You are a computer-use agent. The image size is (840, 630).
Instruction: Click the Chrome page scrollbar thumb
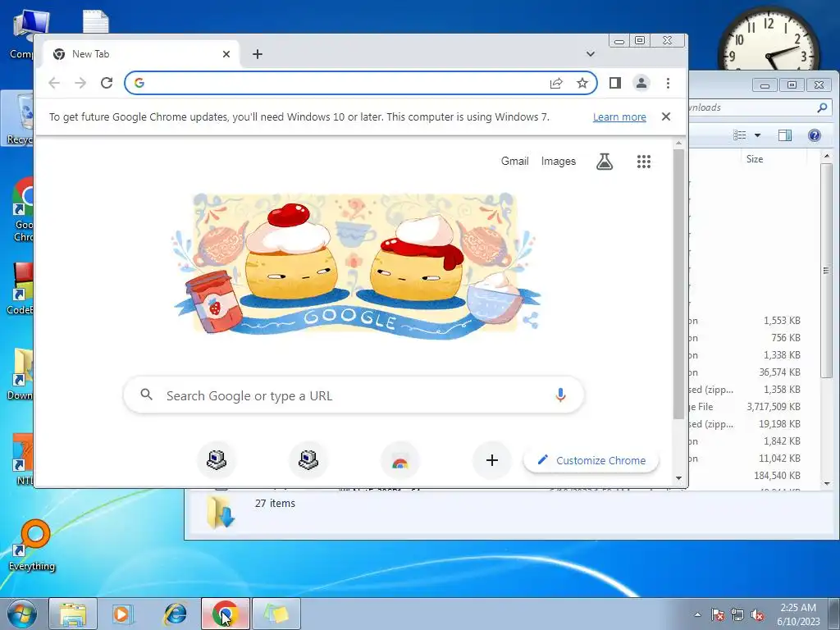[678, 284]
